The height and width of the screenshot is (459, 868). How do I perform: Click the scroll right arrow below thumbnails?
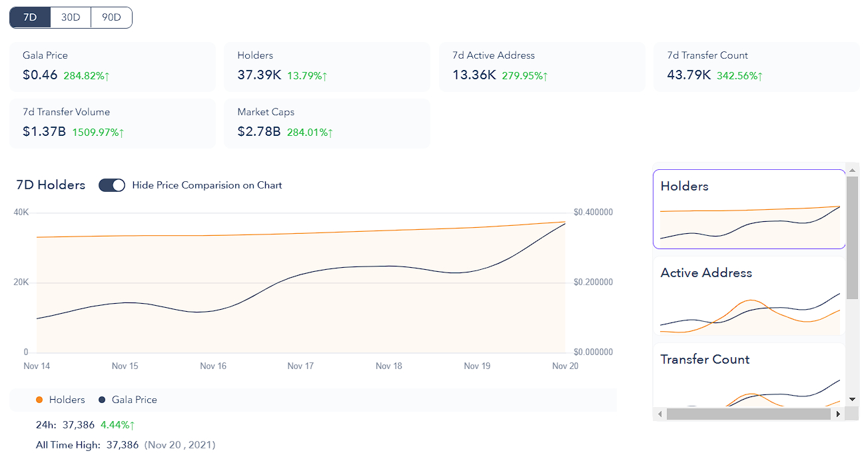tap(838, 414)
